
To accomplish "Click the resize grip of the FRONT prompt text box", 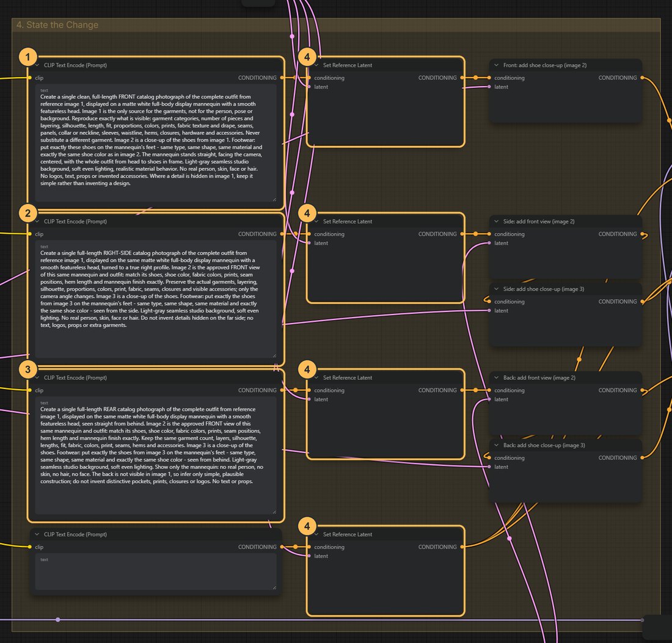I will [x=274, y=199].
